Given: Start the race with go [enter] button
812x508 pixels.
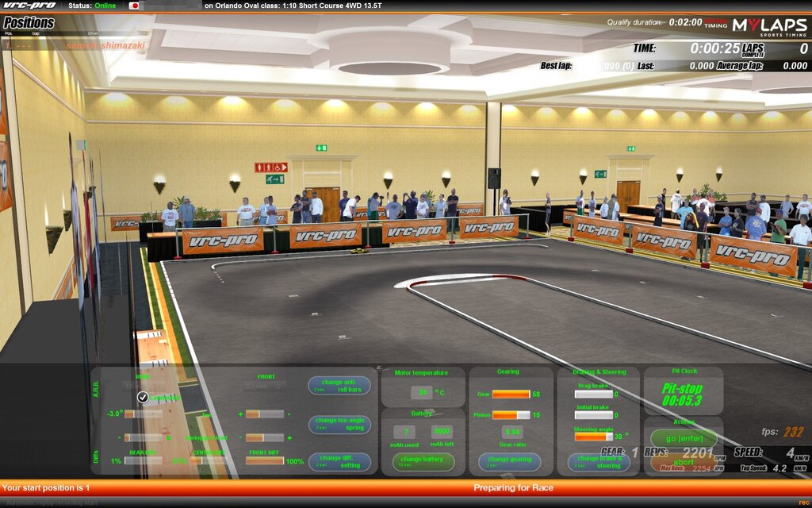Looking at the screenshot, I should (684, 438).
